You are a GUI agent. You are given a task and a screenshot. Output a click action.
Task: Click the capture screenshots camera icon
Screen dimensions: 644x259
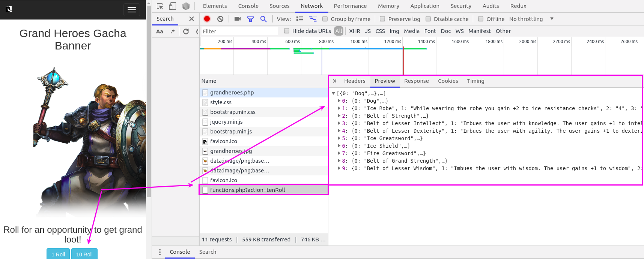237,19
